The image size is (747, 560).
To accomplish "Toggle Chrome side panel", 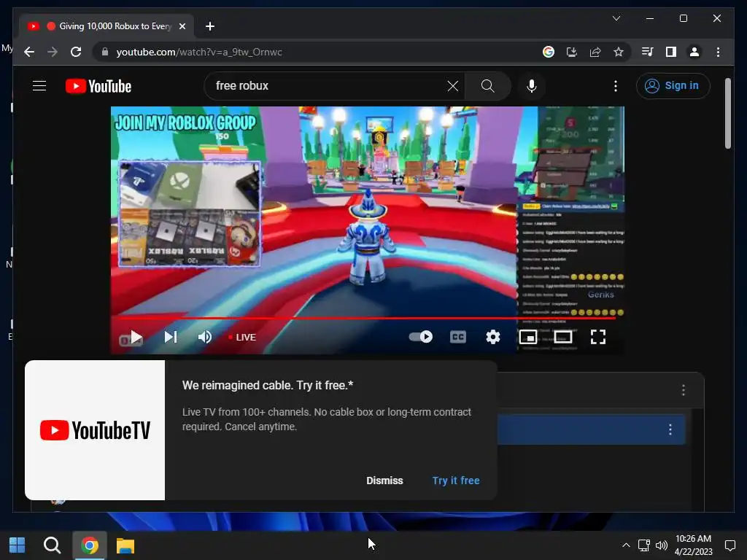I will tap(671, 52).
